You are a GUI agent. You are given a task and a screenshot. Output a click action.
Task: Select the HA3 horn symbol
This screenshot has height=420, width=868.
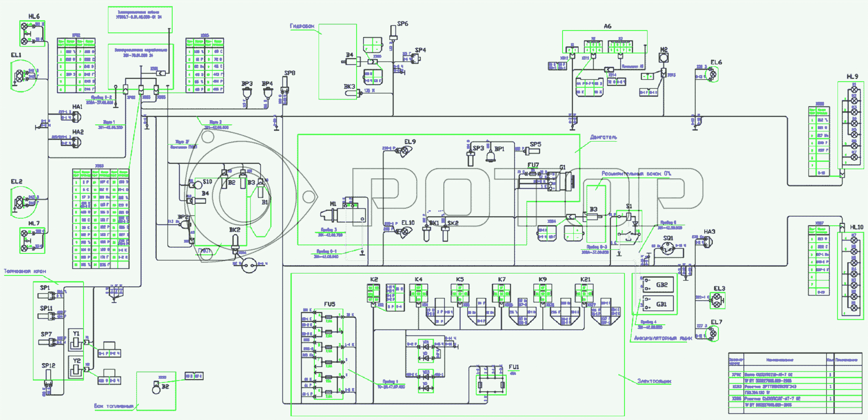click(x=708, y=242)
